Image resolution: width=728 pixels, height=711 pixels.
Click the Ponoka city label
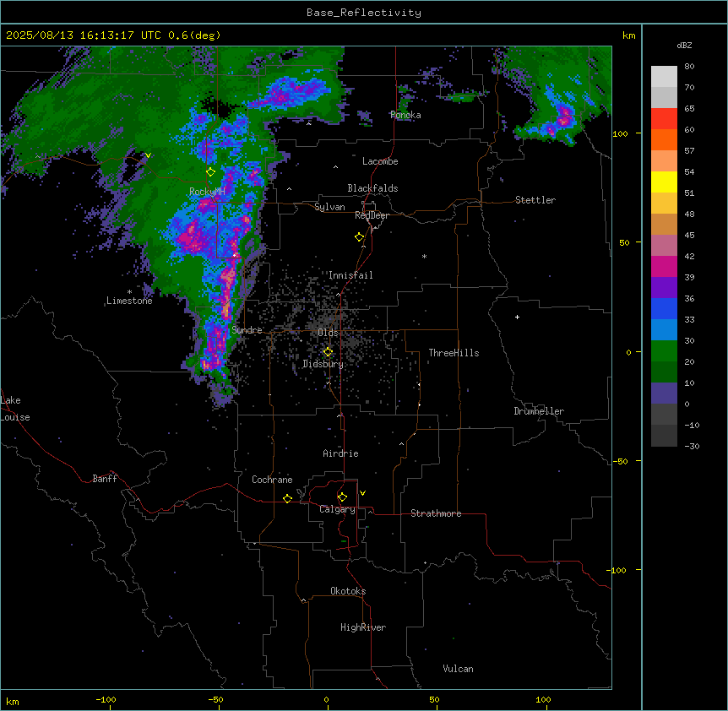[x=405, y=115]
